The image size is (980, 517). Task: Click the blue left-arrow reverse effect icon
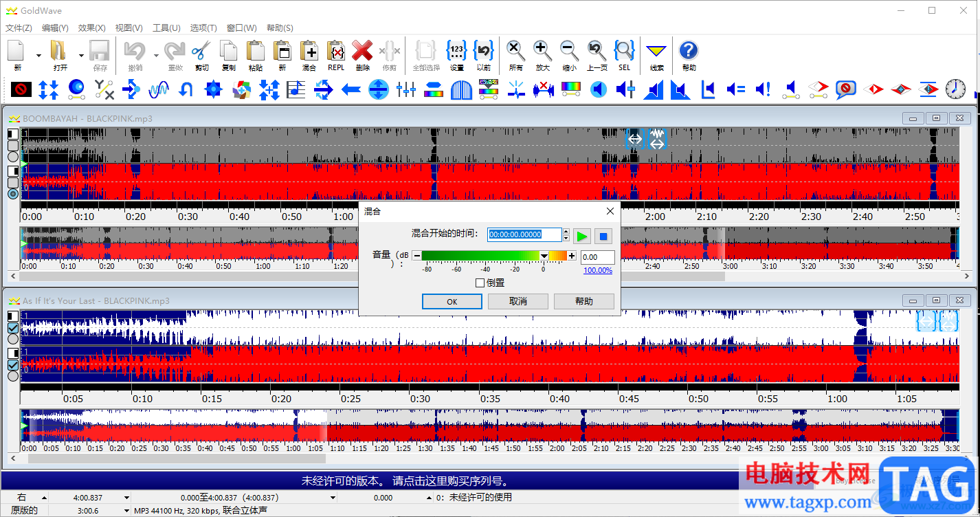(351, 89)
